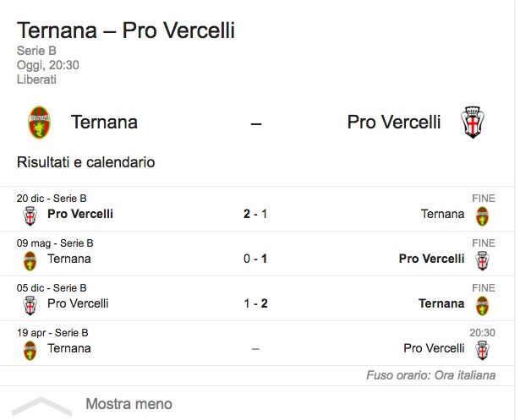520x420 pixels.
Task: Collapse results with Mostra meno
Action: click(x=129, y=404)
